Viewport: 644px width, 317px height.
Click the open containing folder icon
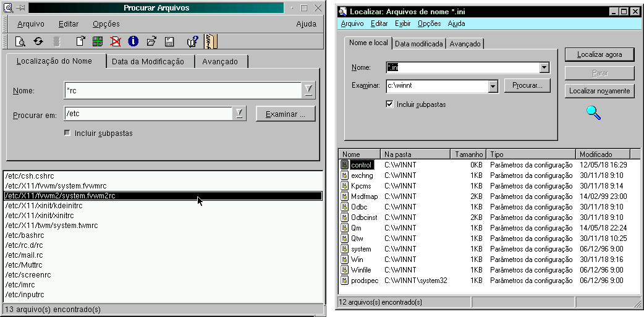(151, 42)
